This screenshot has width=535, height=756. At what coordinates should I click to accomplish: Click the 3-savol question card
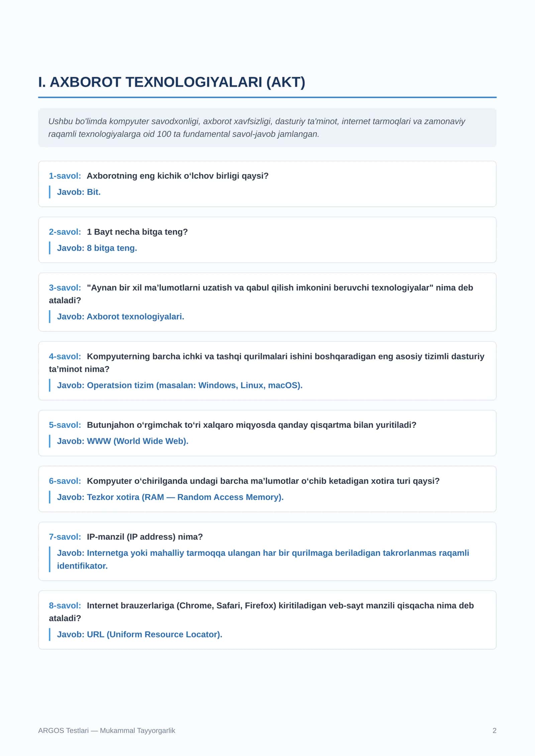pos(267,302)
